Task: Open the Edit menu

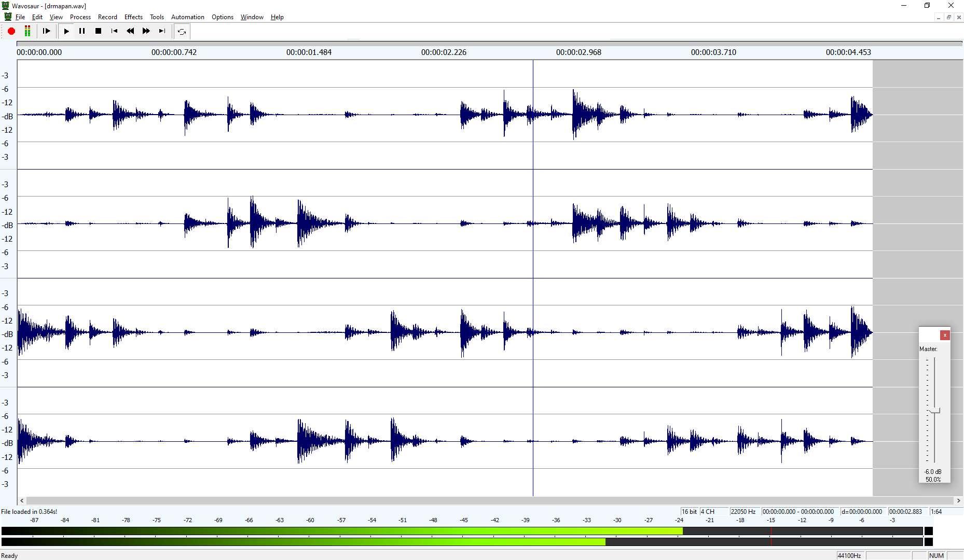Action: point(37,17)
